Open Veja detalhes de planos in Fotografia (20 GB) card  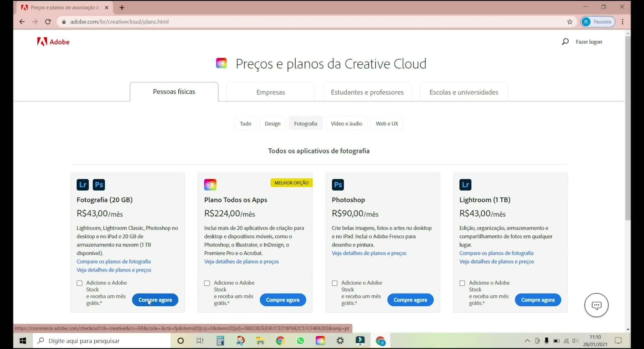point(114,270)
